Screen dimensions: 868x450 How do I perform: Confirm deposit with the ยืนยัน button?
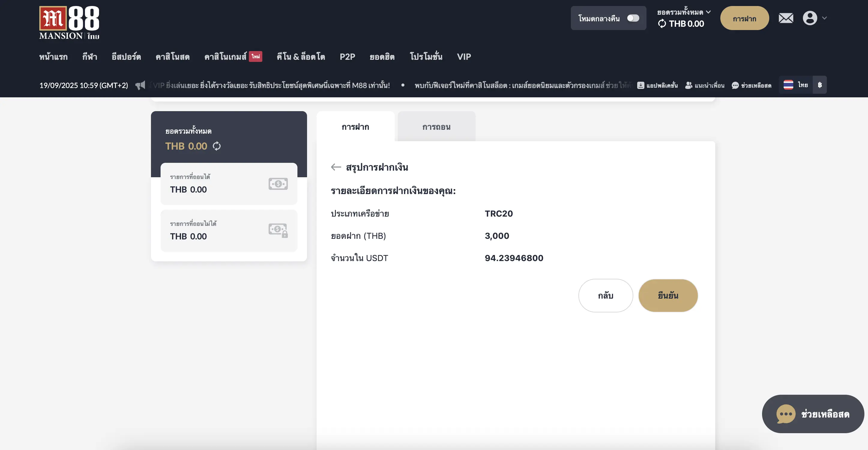click(668, 296)
